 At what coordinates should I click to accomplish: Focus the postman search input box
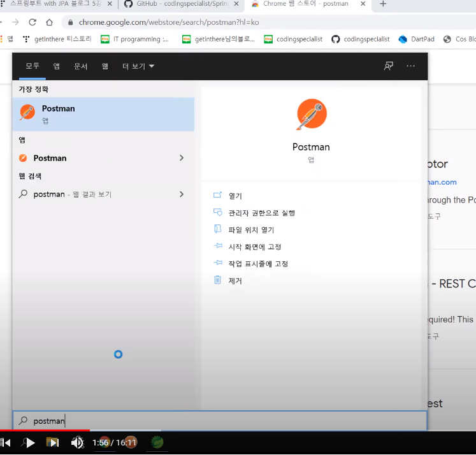coord(220,421)
